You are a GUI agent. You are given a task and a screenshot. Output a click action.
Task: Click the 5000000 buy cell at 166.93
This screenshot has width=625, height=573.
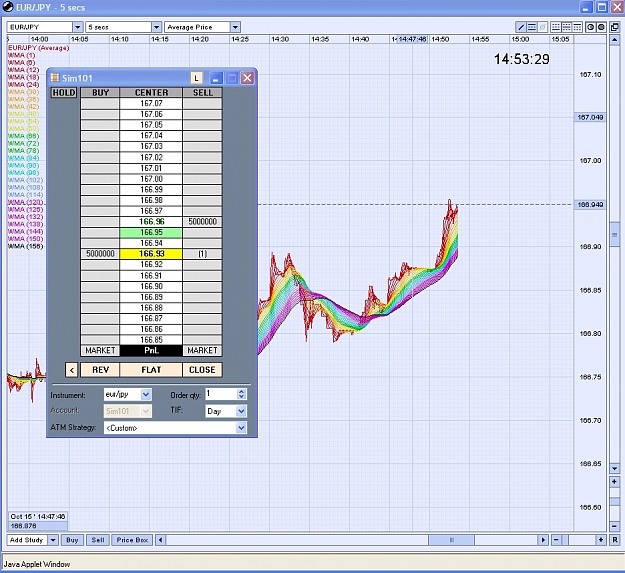[100, 254]
